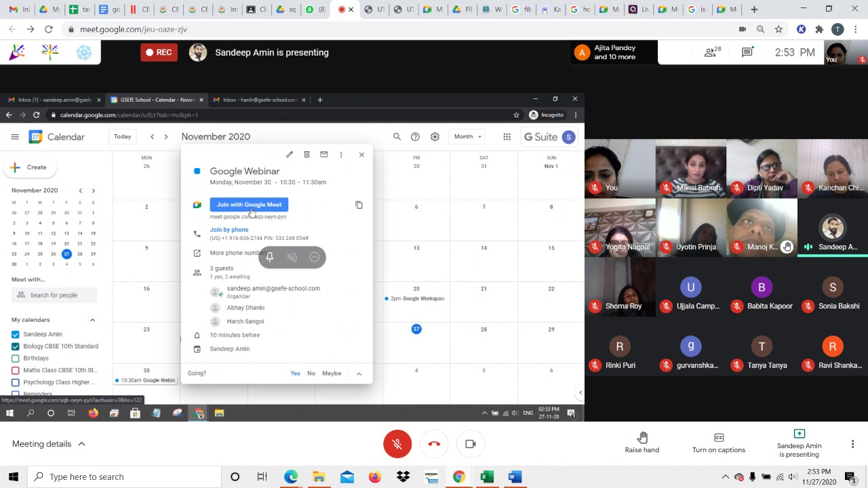Open Calendar main menu hamburger
The width and height of the screenshot is (868, 488).
tap(14, 137)
